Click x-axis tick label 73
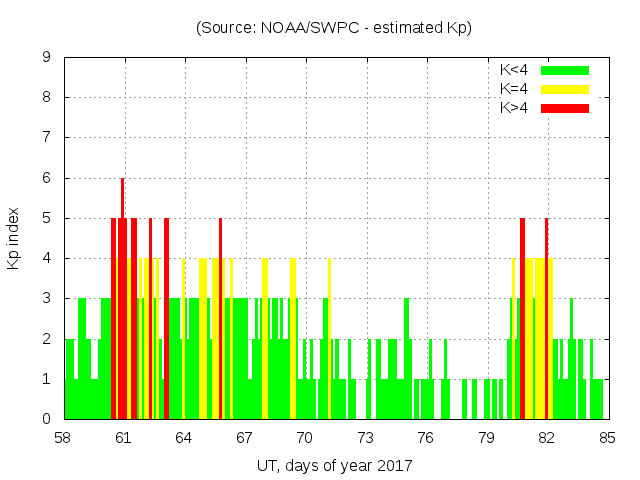640x480 pixels. coord(365,438)
